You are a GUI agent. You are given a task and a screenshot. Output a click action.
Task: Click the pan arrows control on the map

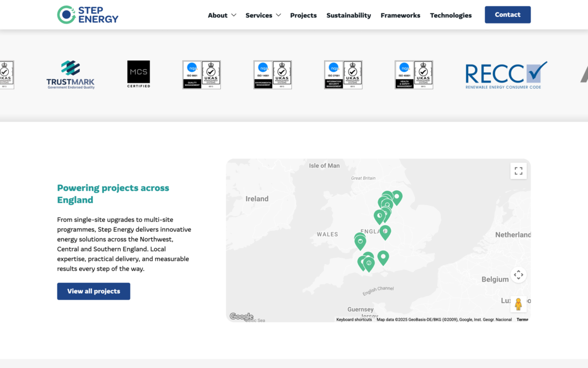[x=518, y=274]
